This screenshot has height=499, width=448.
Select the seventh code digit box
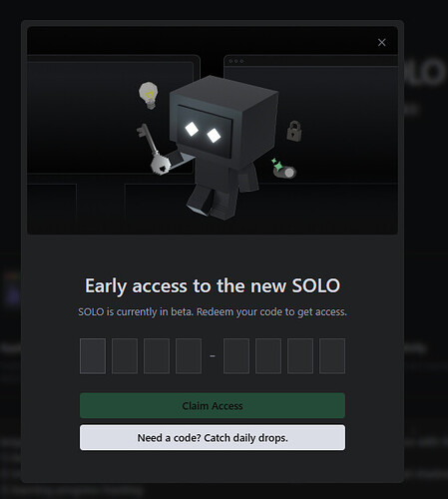(x=300, y=356)
